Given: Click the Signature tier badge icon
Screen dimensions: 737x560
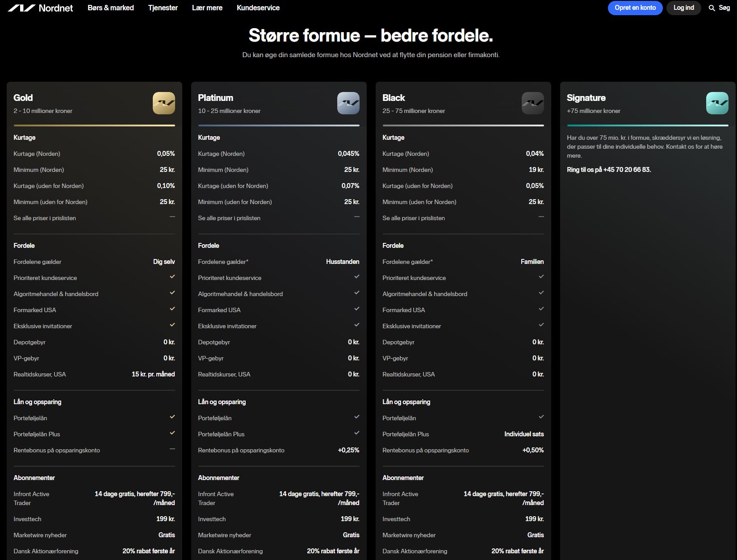Looking at the screenshot, I should (x=717, y=103).
